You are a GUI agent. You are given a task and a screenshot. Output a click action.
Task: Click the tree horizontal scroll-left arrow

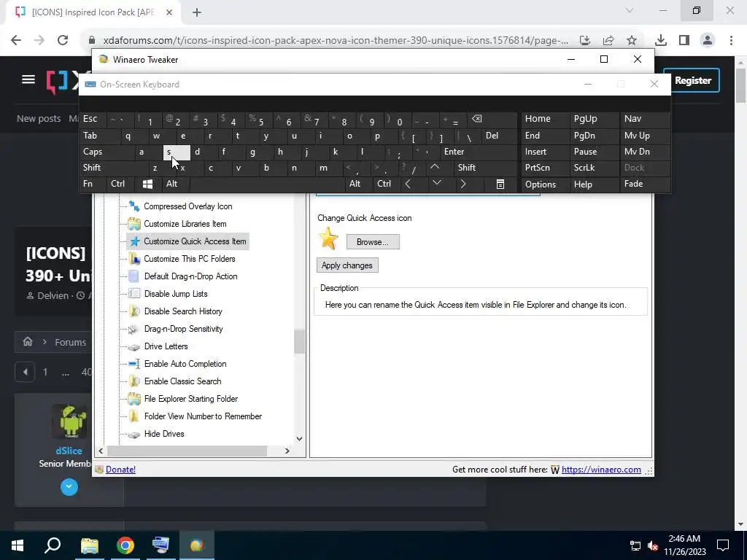[101, 451]
